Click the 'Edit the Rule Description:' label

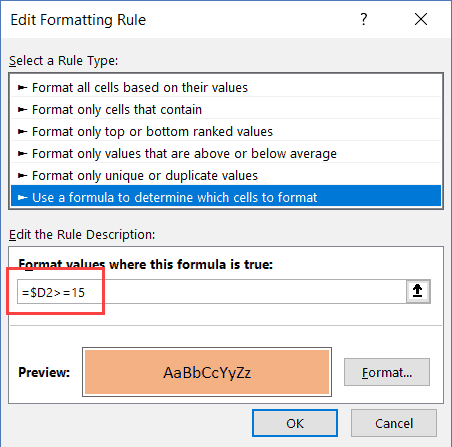click(x=82, y=235)
